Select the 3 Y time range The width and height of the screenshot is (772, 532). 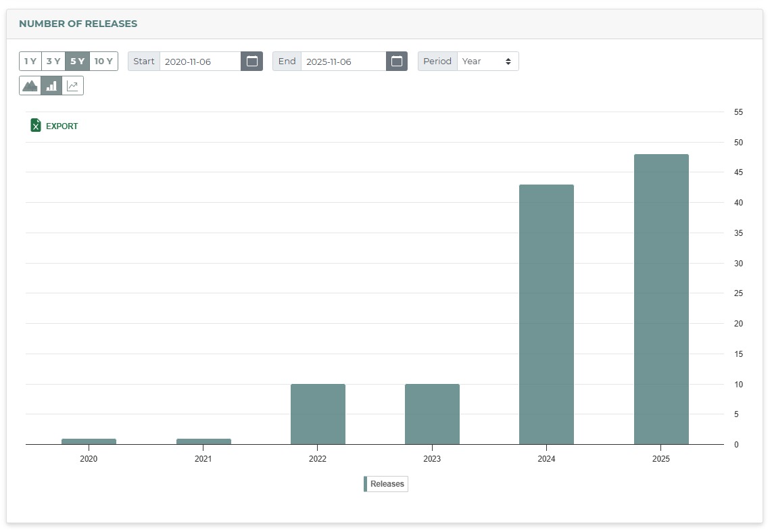coord(53,62)
